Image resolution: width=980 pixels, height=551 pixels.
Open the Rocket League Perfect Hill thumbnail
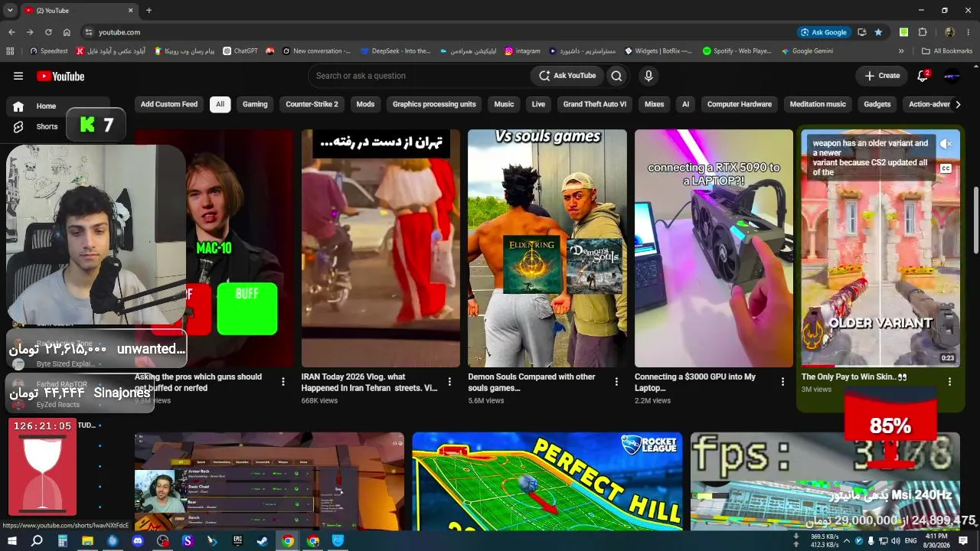coord(547,481)
